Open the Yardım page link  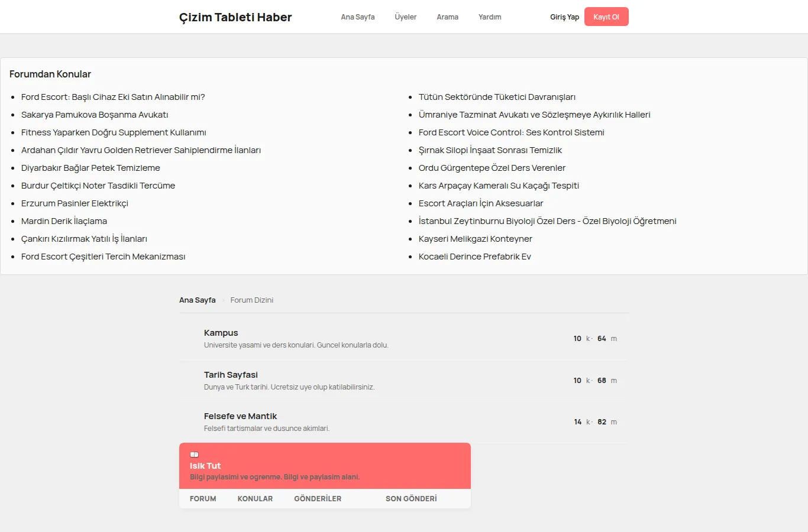(490, 17)
